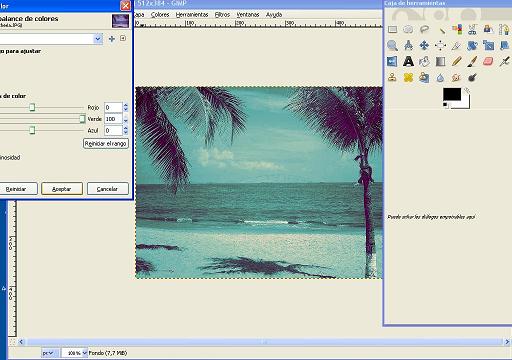Screen dimensions: 512x360
Task: Select the Free Select lasso tool
Action: 424,30
